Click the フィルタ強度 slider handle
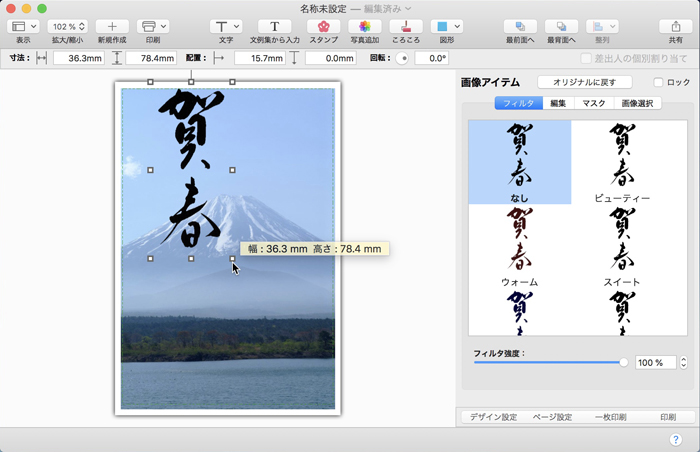Viewport: 700px width, 452px height. click(624, 363)
